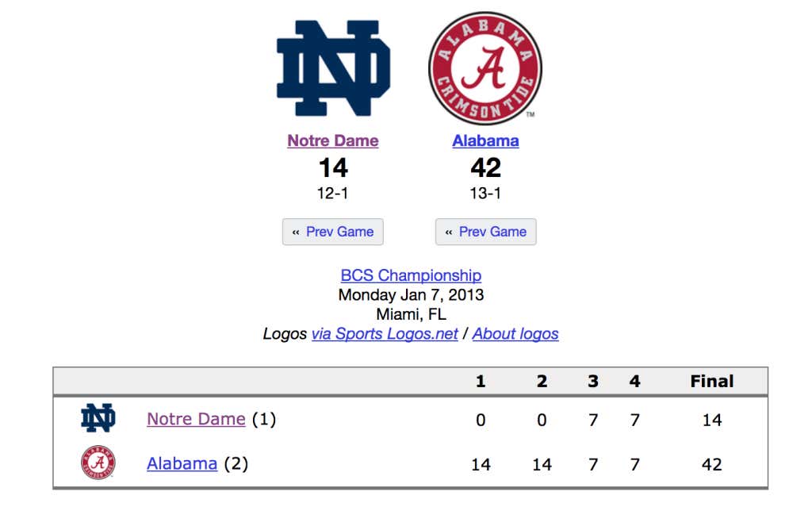
Task: Select Notre Dame's final score 14 in table
Action: point(711,420)
